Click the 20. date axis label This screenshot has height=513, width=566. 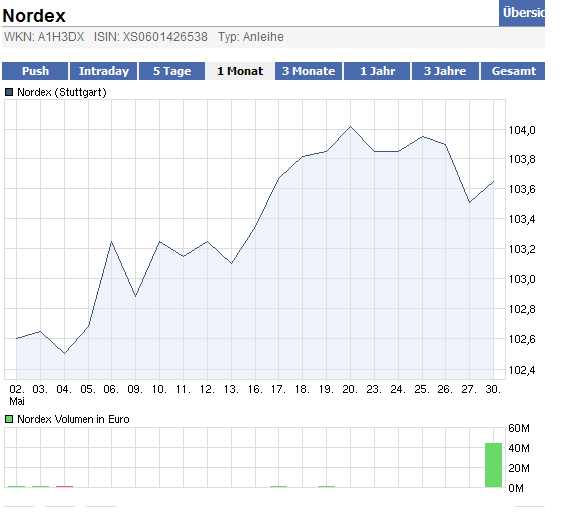350,389
